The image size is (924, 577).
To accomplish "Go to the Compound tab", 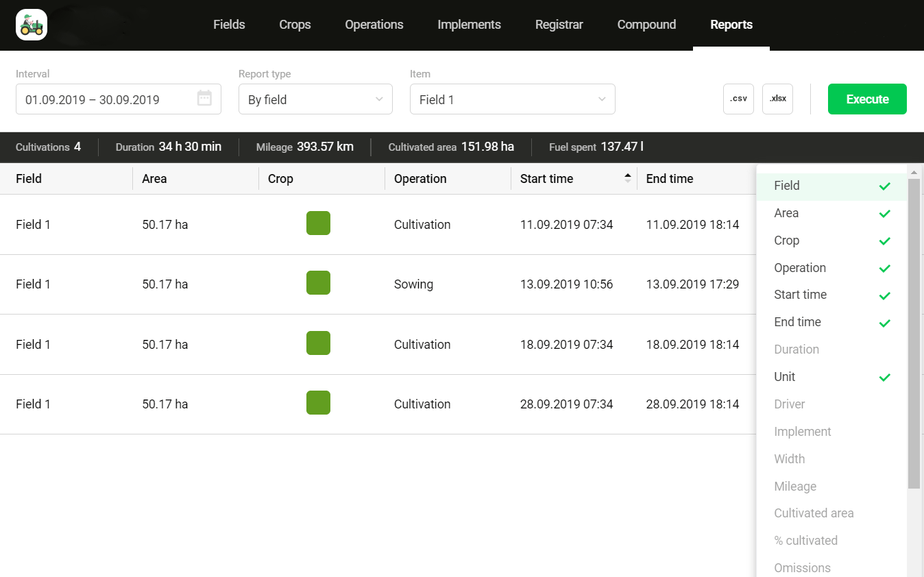I will click(646, 25).
